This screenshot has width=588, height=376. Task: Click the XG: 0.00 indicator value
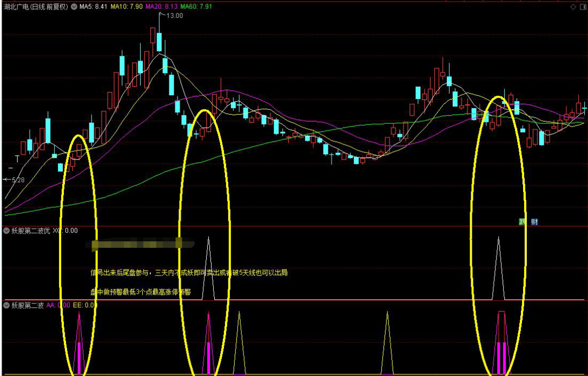[65, 230]
